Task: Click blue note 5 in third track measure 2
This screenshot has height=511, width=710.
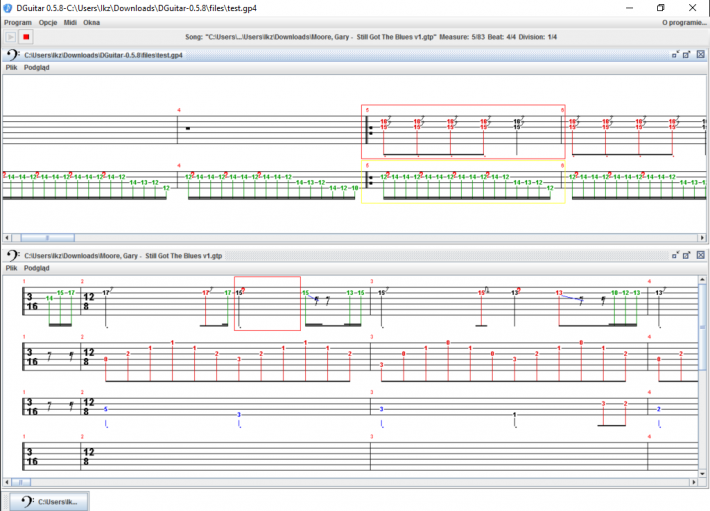Action: click(106, 409)
